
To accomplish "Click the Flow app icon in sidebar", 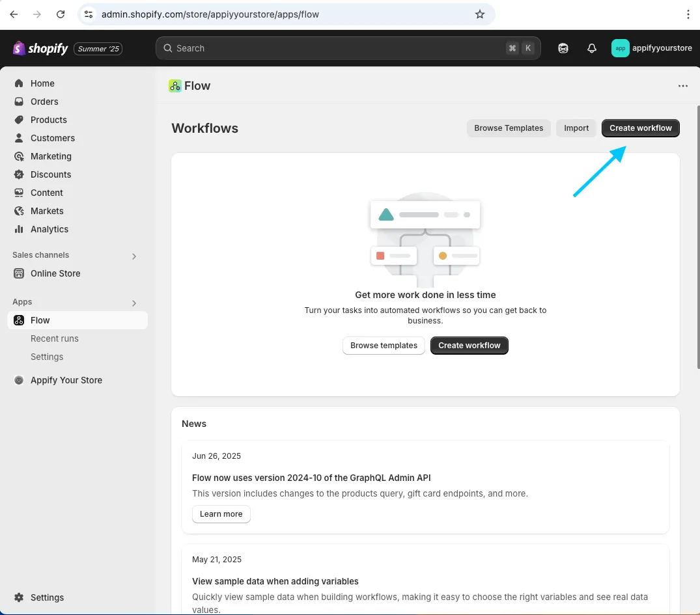I will click(x=19, y=320).
